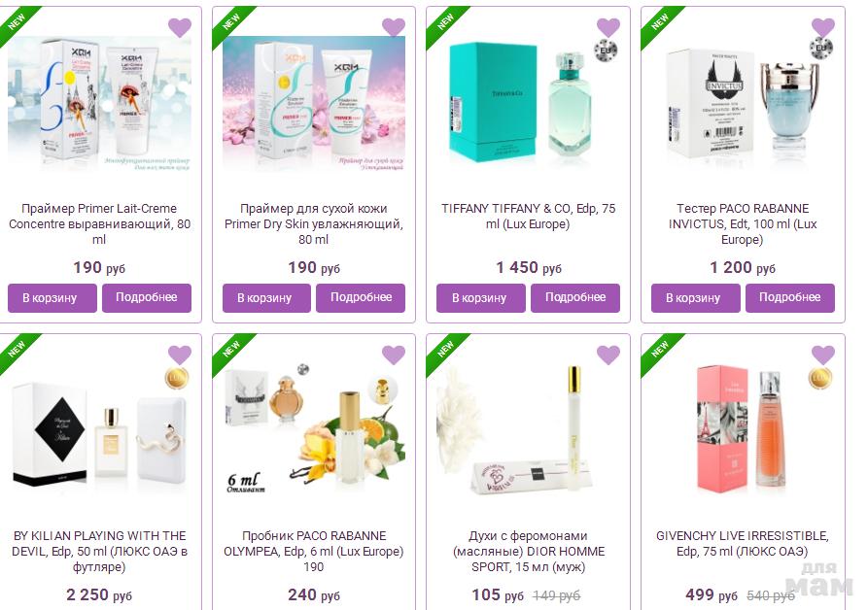Click NEW ribbon on Invictus tester card
Image resolution: width=868 pixels, height=610 pixels.
point(660,23)
